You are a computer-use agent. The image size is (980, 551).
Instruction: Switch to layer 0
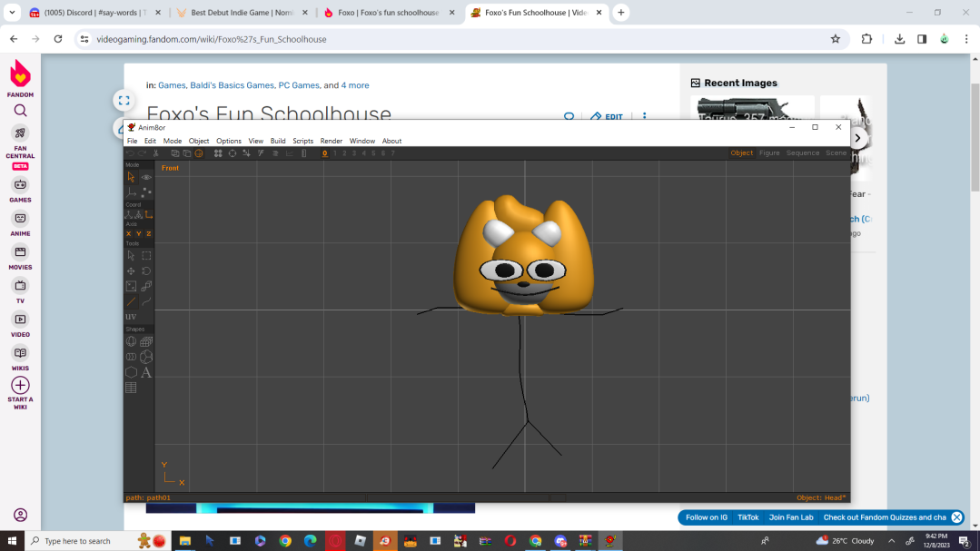tap(325, 153)
